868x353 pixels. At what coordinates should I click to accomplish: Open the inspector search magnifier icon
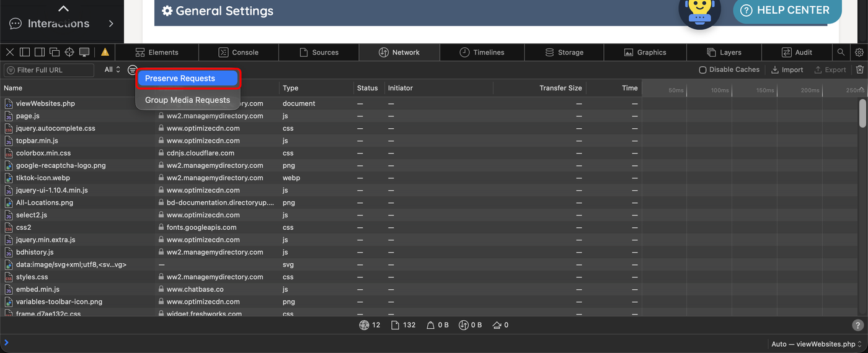point(841,52)
